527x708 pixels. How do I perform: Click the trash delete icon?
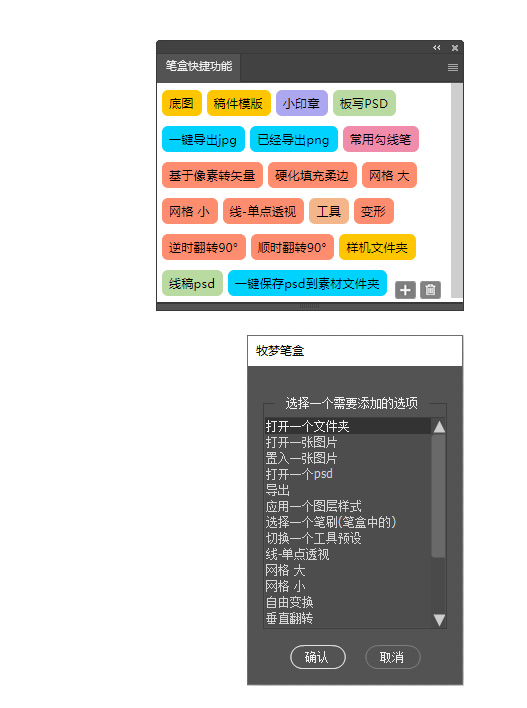point(430,290)
